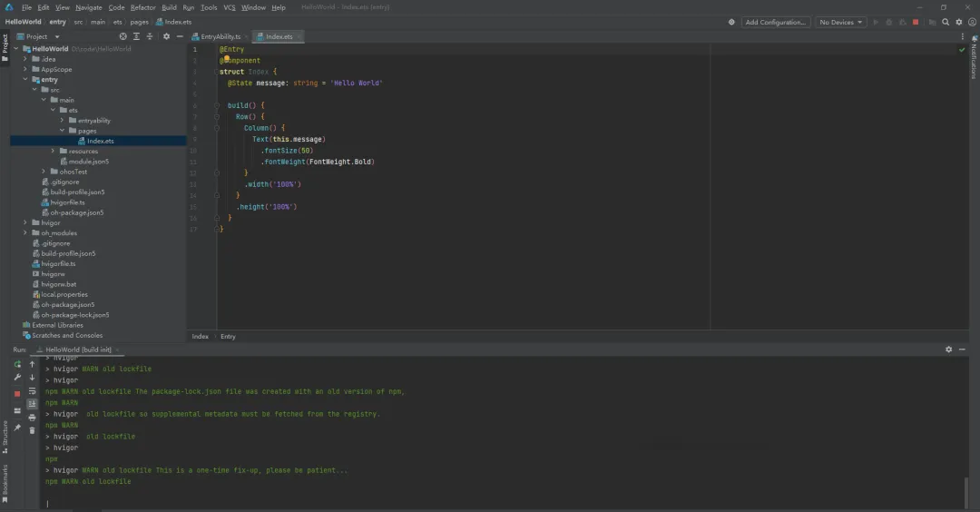This screenshot has width=980, height=512.
Task: Click the pages breadcrumb in navigation bar
Action: 140,22
